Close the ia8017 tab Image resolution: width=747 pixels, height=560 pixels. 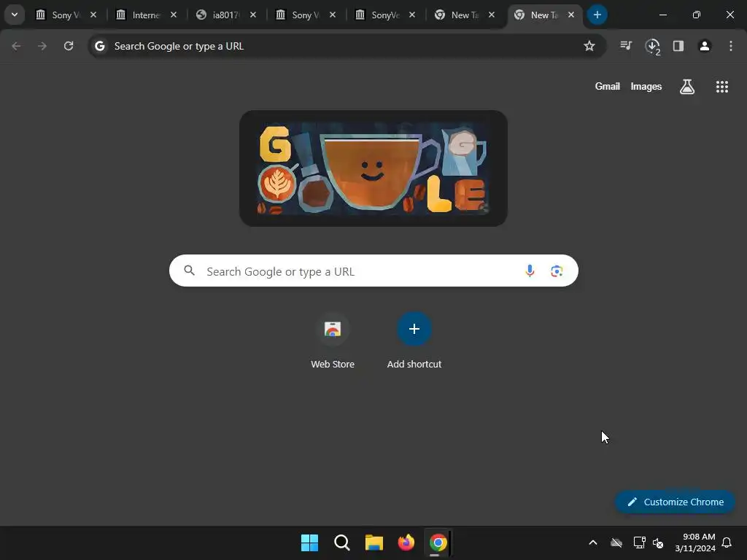[x=253, y=15]
